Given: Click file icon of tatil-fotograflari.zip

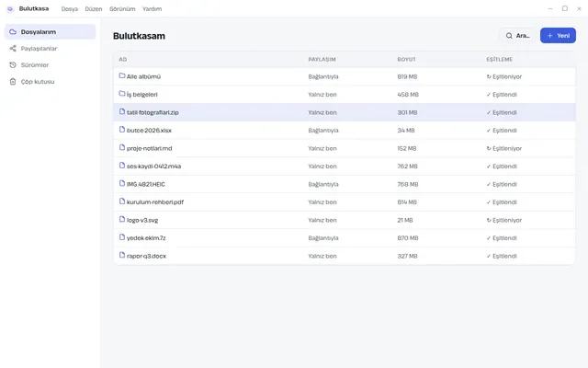Looking at the screenshot, I should coord(122,111).
